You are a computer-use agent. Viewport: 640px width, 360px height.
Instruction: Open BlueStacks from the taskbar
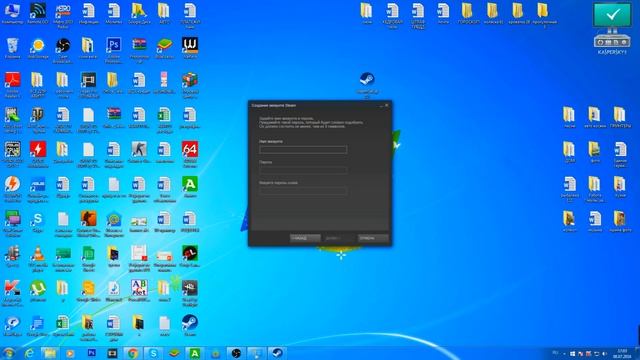pos(174,353)
